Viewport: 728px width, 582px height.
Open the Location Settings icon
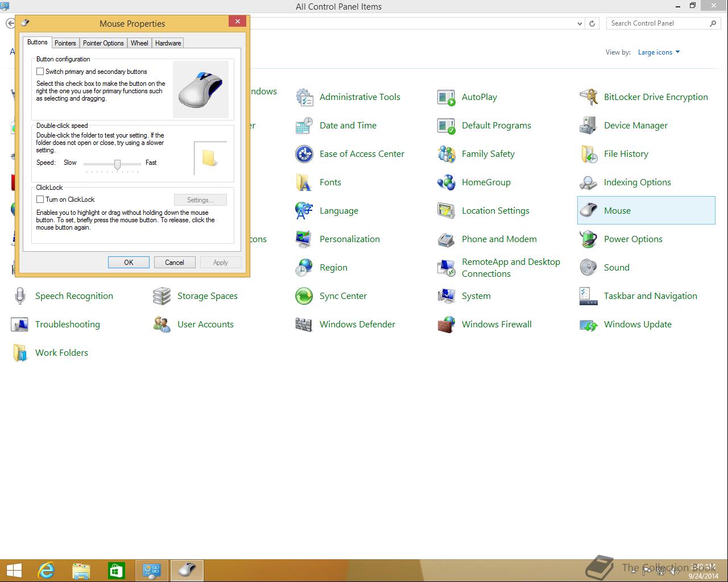click(446, 211)
